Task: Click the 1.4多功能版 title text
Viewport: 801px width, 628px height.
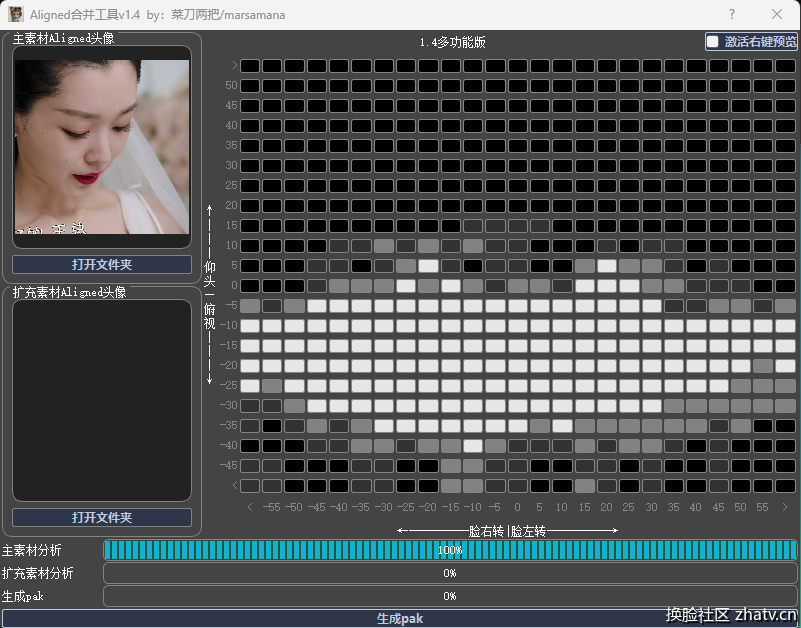Action: [453, 42]
